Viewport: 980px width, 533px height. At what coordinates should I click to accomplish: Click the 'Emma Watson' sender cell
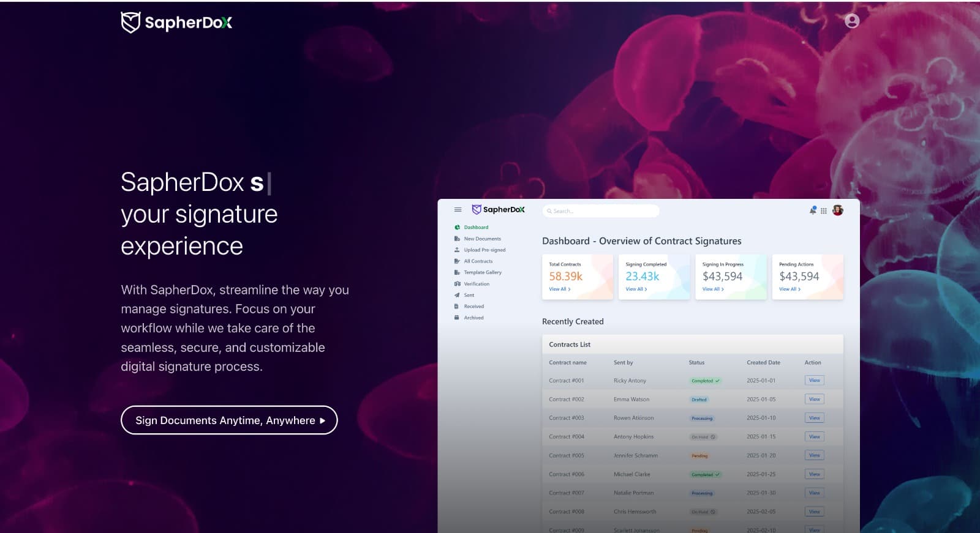631,400
